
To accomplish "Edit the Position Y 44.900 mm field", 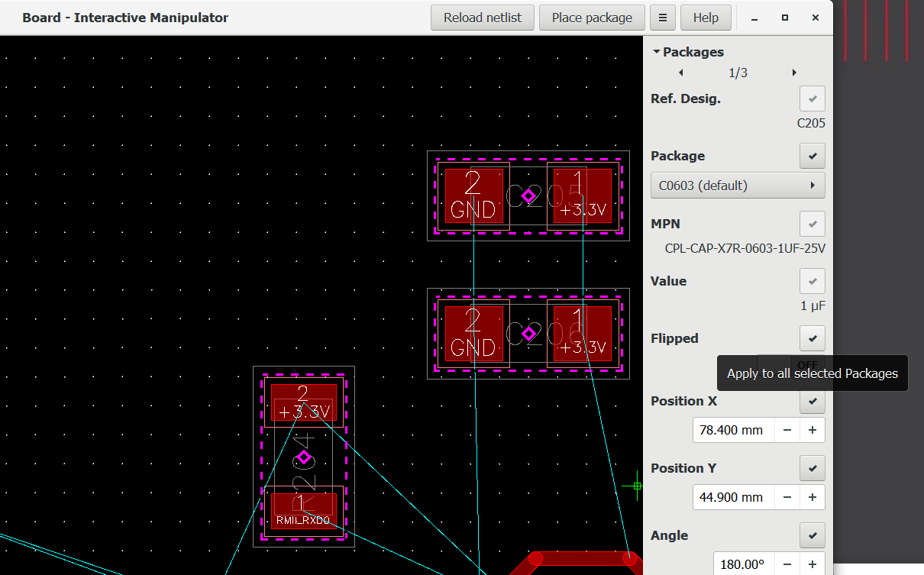I will point(733,497).
